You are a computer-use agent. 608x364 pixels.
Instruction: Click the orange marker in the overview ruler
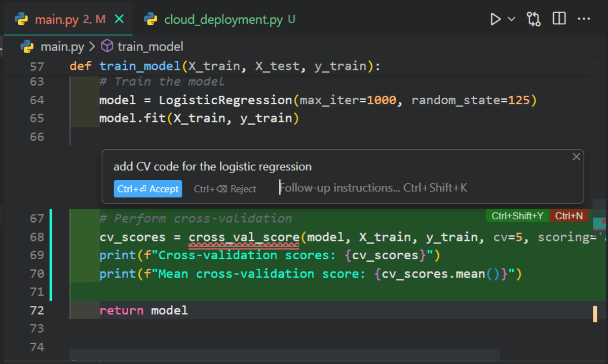coord(595,313)
